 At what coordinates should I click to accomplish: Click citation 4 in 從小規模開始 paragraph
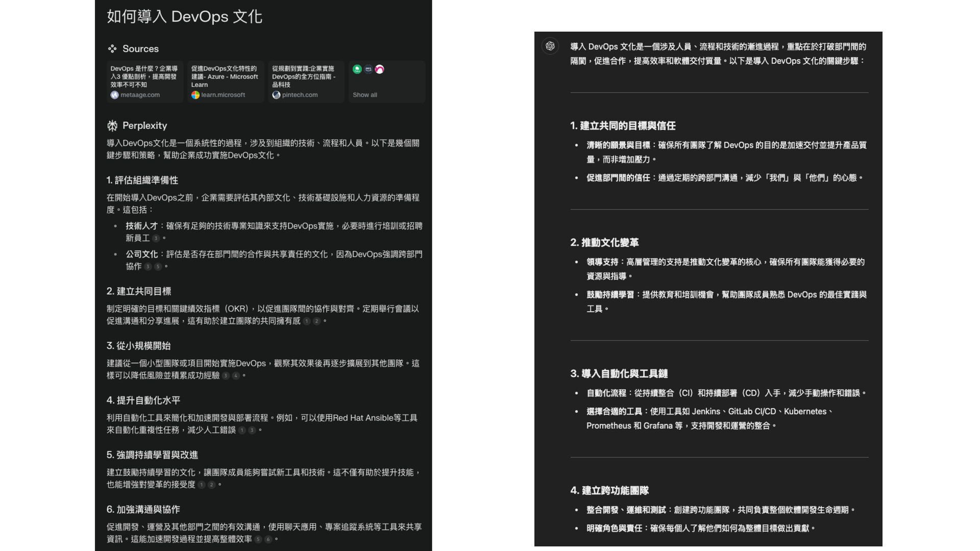[x=236, y=375]
